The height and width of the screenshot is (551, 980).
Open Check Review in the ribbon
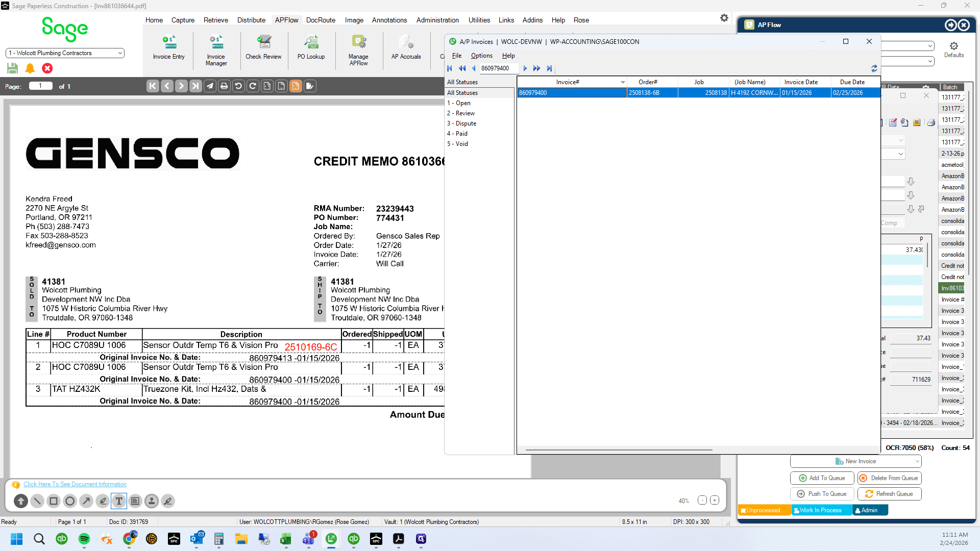pos(263,47)
